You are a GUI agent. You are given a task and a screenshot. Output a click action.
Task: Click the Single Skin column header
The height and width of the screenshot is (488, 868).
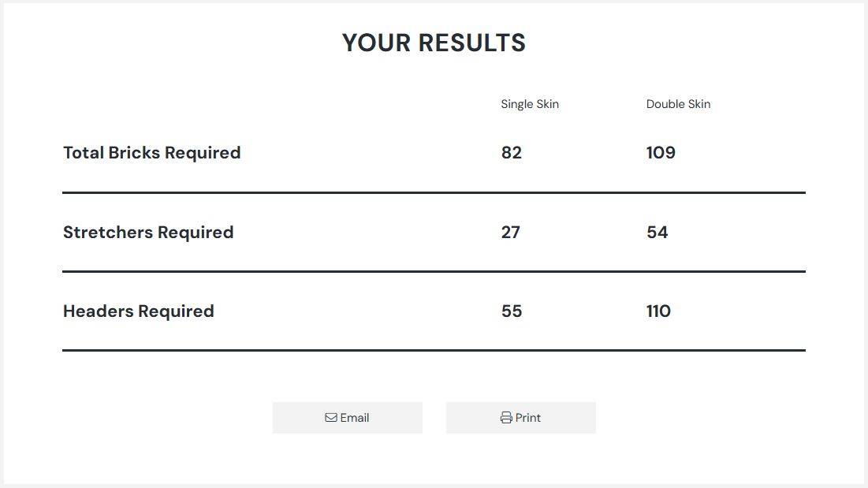pos(530,103)
